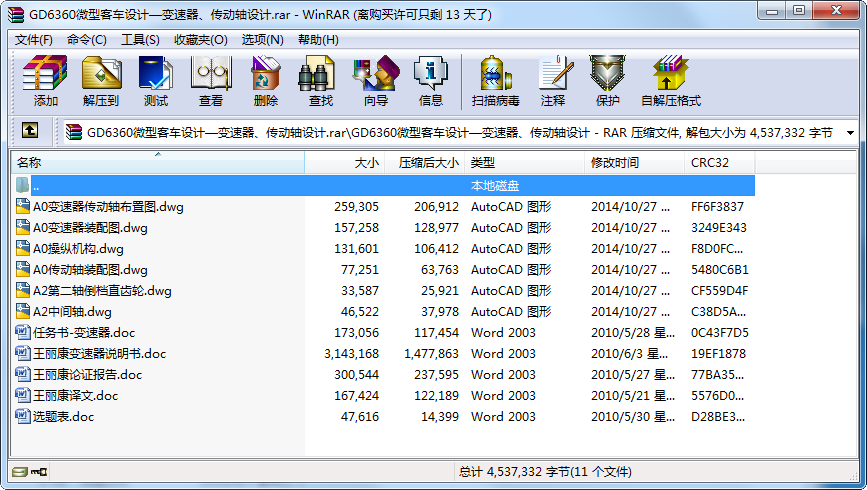The height and width of the screenshot is (490, 867).
Task: Click the 添加 (Add) toolbar icon
Action: coord(45,81)
